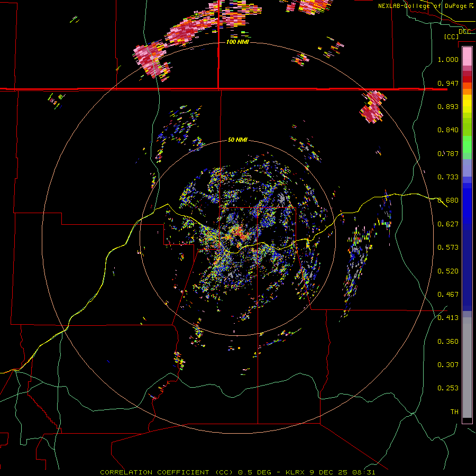This screenshot has height=476, width=476.
Task: Select the 0.467 scale value
Action: click(448, 295)
